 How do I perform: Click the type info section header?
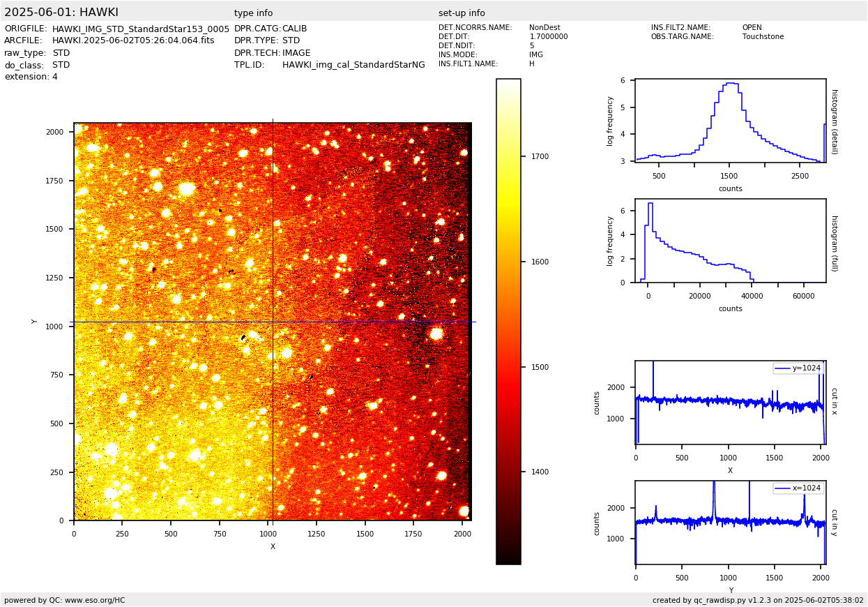coord(253,13)
